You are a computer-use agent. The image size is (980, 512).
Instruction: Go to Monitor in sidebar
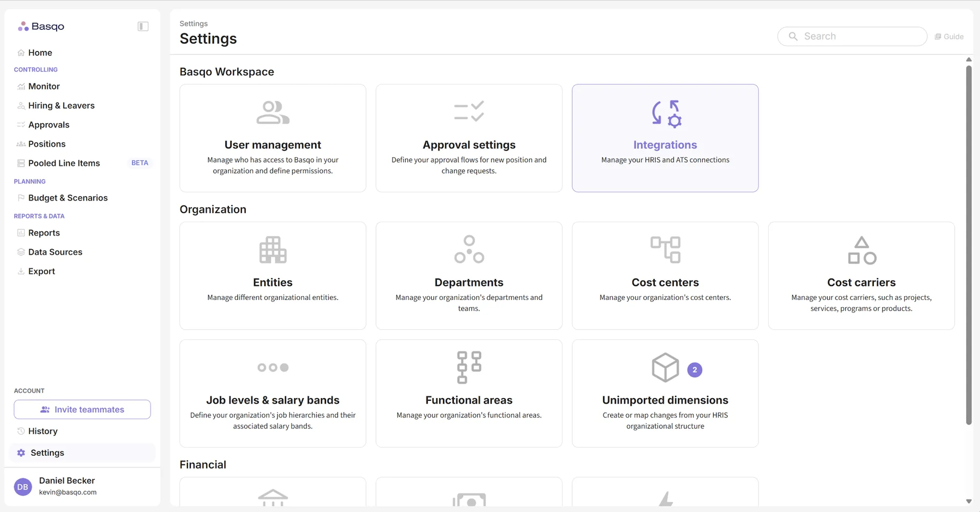click(44, 87)
